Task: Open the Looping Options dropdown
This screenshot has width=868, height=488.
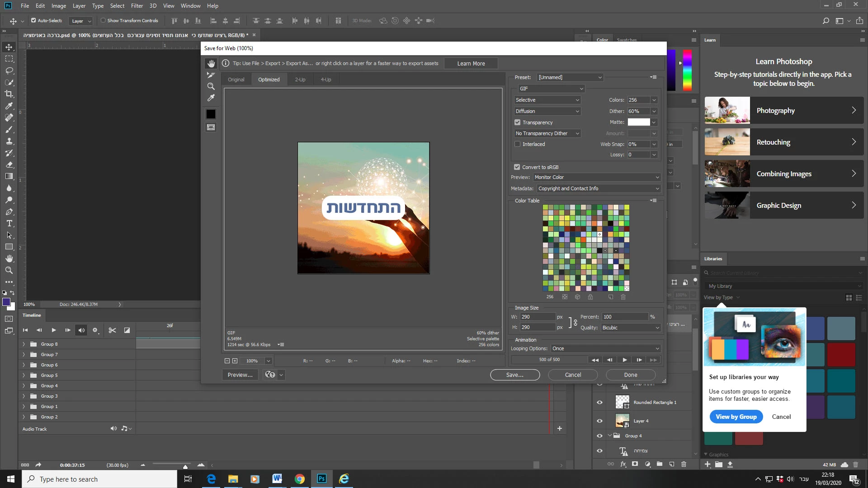Action: [605, 348]
